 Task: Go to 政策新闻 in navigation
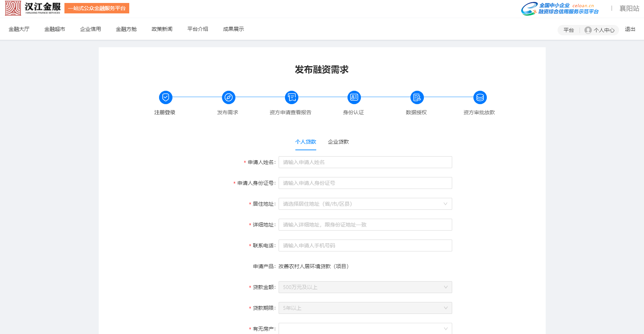[162, 29]
